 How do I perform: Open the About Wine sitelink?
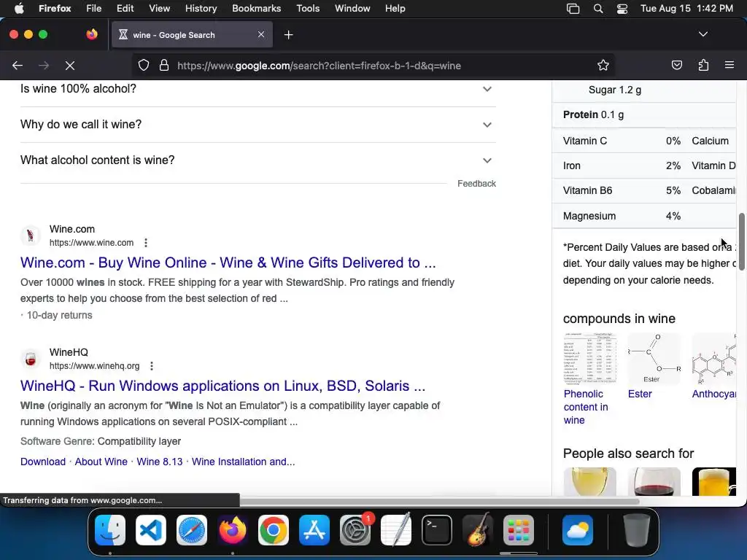click(101, 462)
